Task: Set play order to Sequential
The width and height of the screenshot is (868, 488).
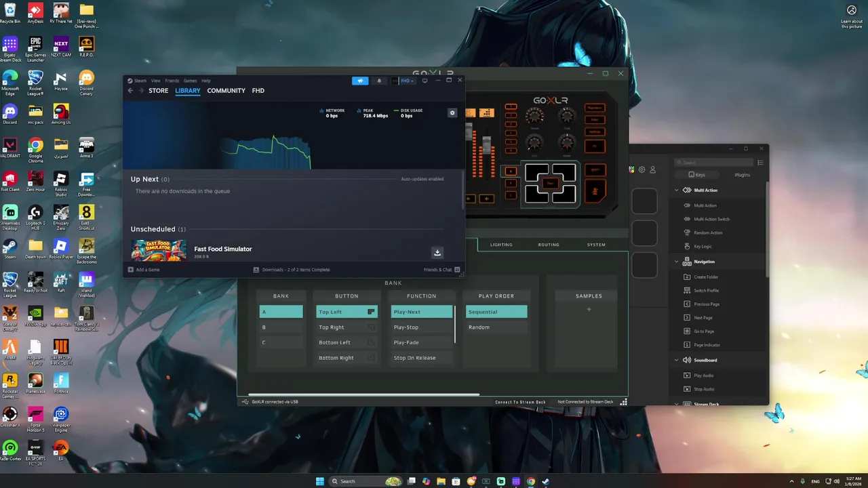Action: 496,312
